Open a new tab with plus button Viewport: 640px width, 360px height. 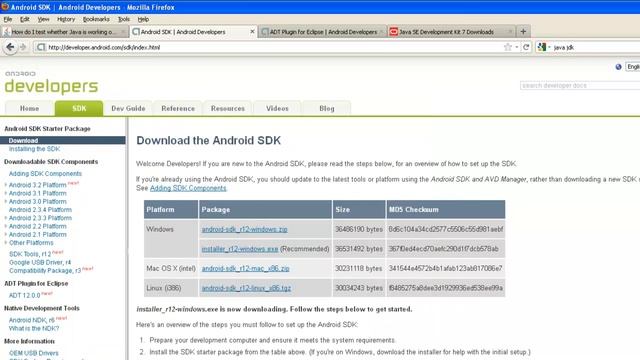point(523,31)
